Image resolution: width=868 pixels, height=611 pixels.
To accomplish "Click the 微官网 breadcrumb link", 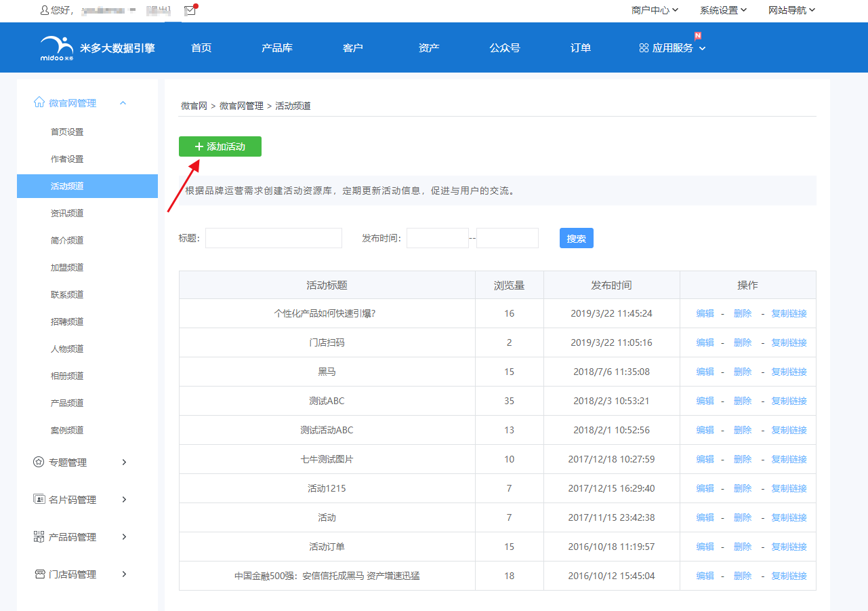I will pos(194,106).
